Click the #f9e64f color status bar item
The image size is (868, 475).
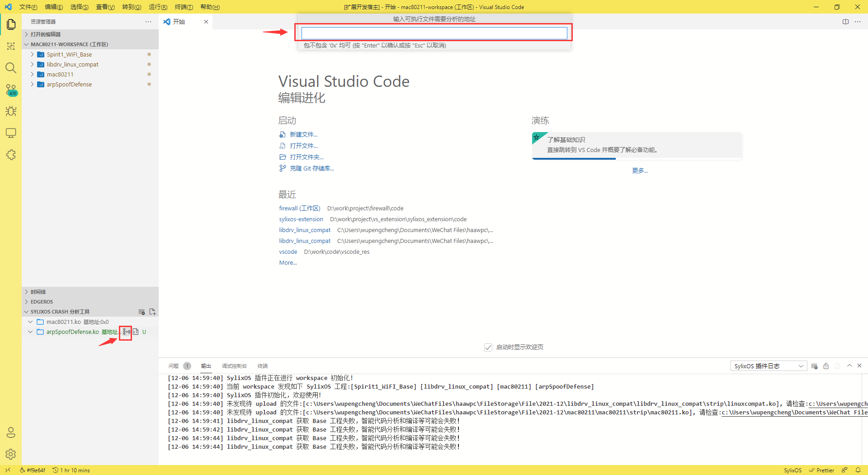33,470
